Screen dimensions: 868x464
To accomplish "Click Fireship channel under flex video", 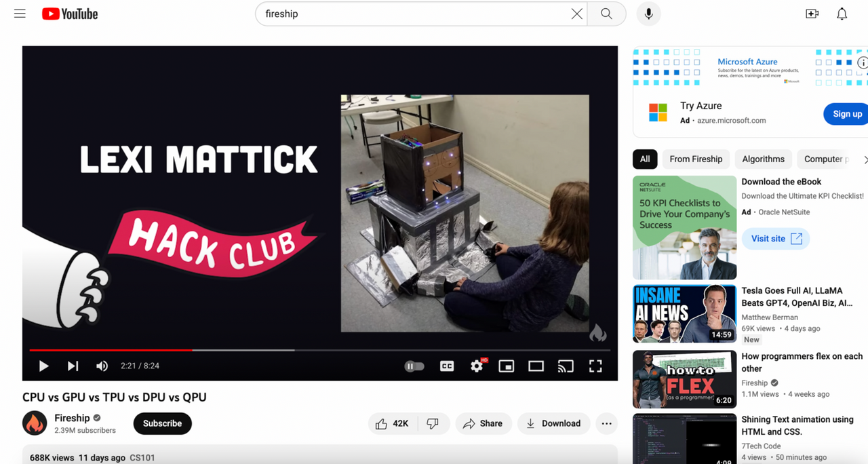I will [x=755, y=383].
